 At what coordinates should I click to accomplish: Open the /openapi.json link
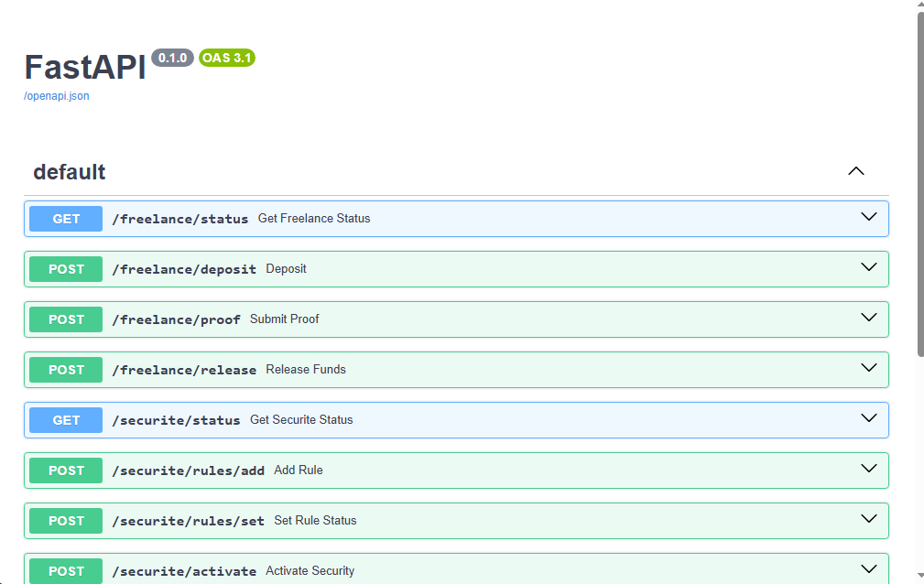click(x=57, y=96)
